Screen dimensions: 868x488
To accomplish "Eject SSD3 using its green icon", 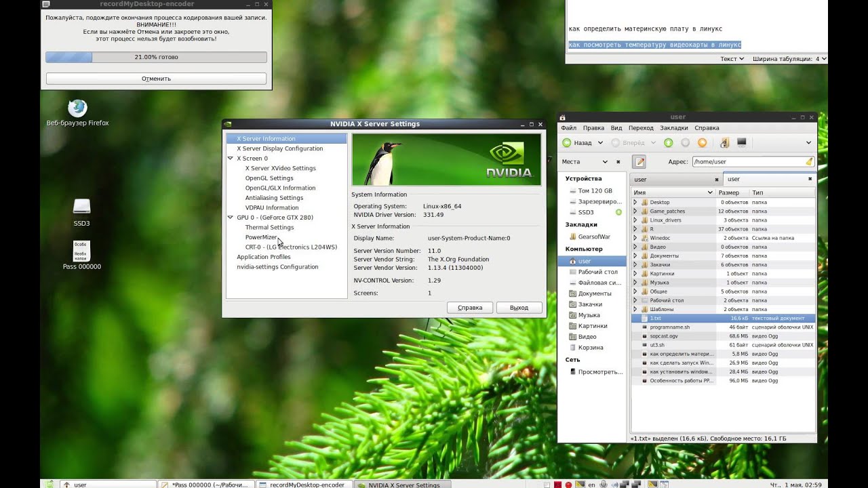I will point(618,212).
